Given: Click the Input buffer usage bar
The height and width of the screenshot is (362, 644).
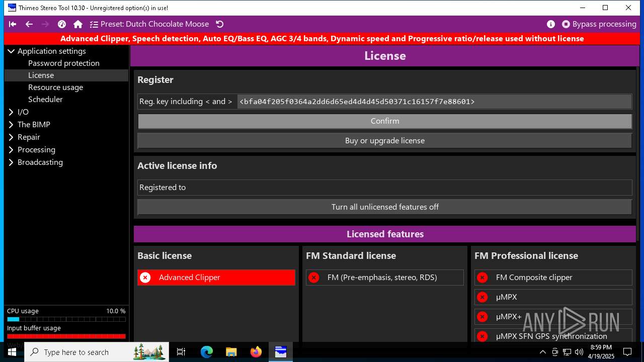Looking at the screenshot, I should tap(66, 336).
